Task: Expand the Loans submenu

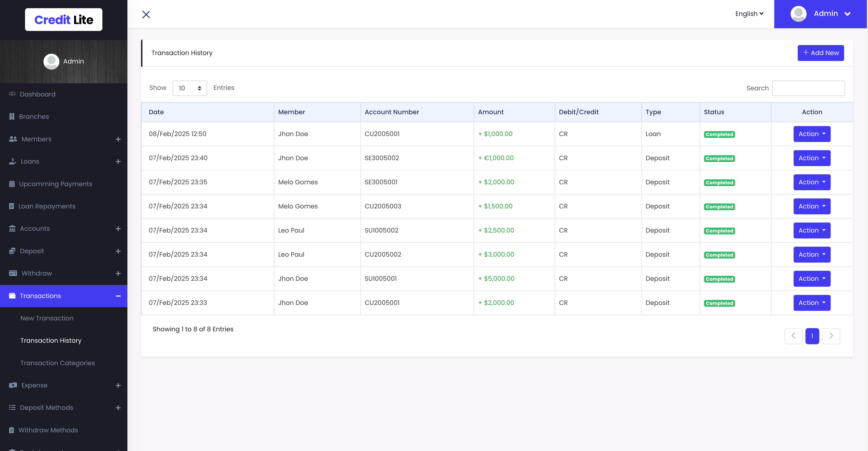Action: click(118, 162)
